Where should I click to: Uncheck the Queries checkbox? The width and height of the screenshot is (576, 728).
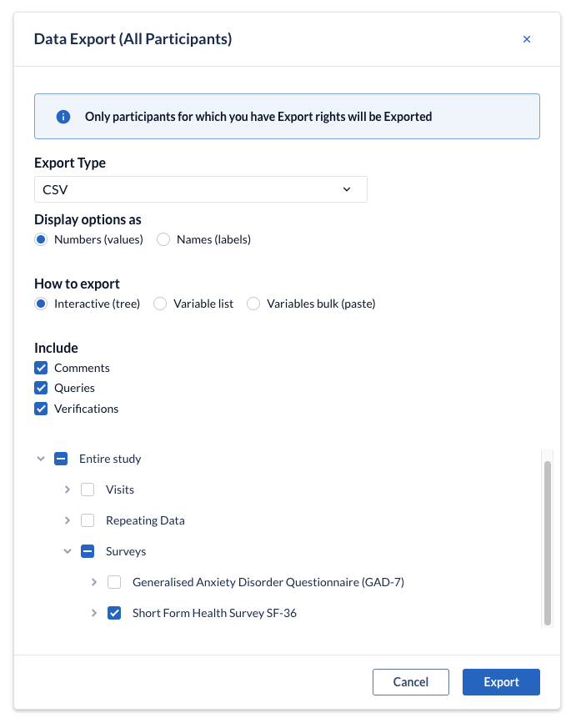(41, 388)
